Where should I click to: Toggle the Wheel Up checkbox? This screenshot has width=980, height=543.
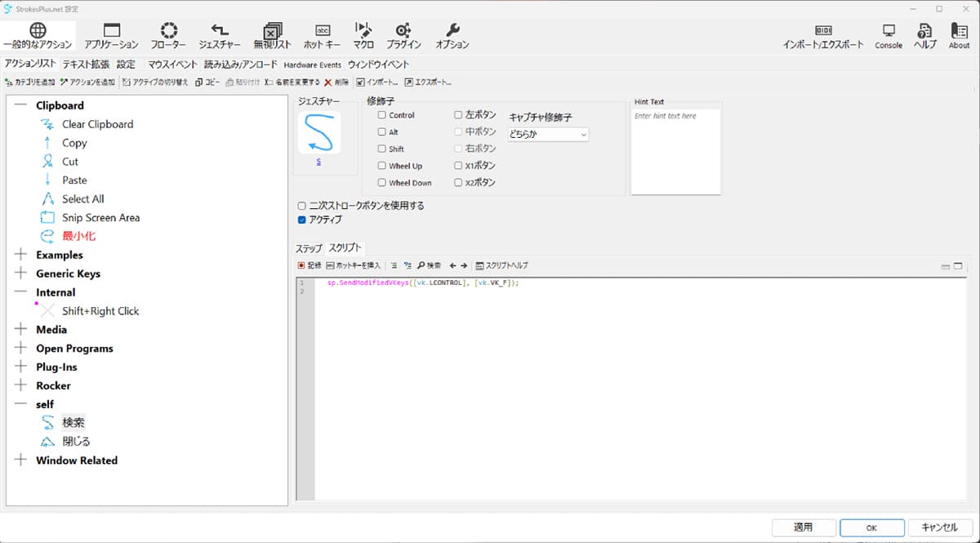(382, 166)
